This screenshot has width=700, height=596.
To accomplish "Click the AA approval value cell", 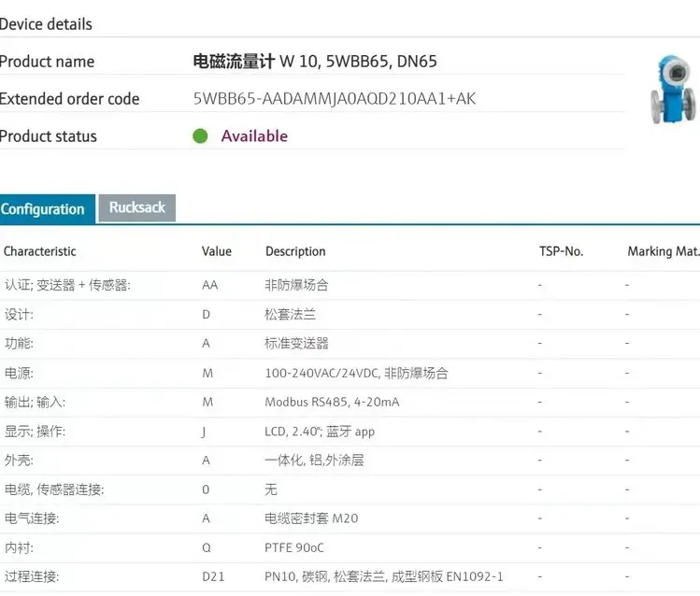I will click(x=209, y=285).
